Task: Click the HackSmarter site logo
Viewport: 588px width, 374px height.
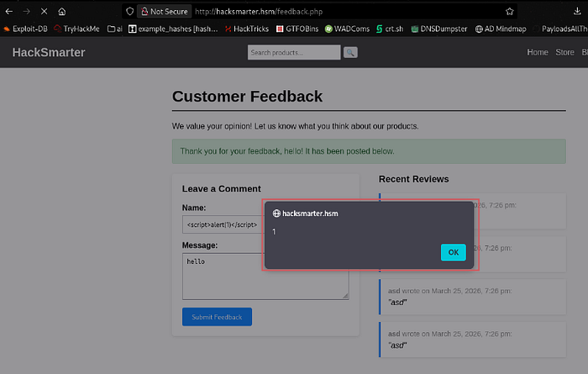Action: coord(49,52)
